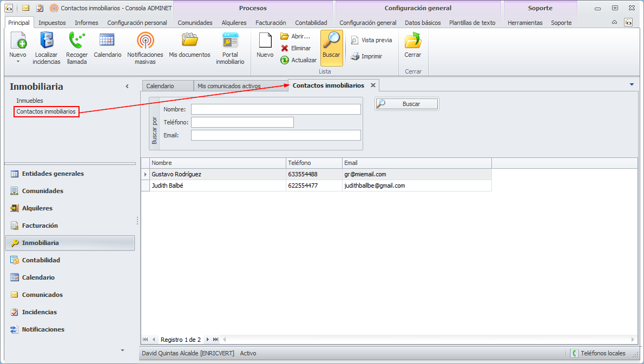Open the Alquileres ribbon tab
Image resolution: width=644 pixels, height=364 pixels.
(x=234, y=23)
